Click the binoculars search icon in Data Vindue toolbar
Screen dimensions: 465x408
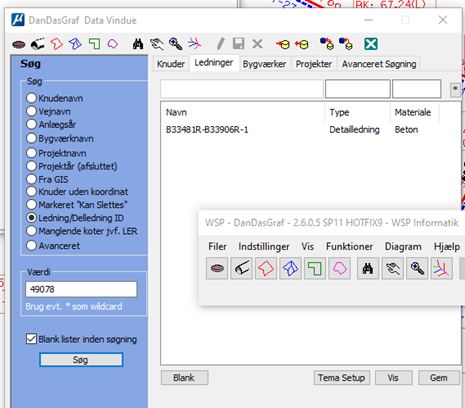(138, 44)
